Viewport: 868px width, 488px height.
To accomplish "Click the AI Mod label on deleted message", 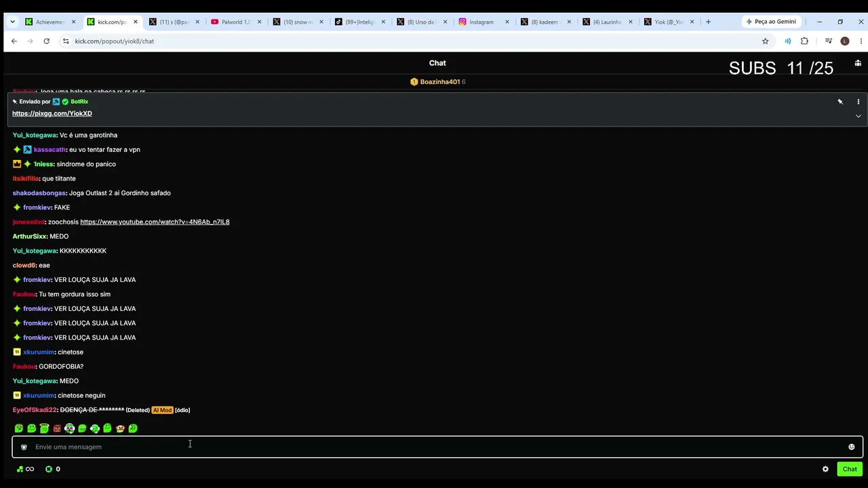I will (162, 410).
